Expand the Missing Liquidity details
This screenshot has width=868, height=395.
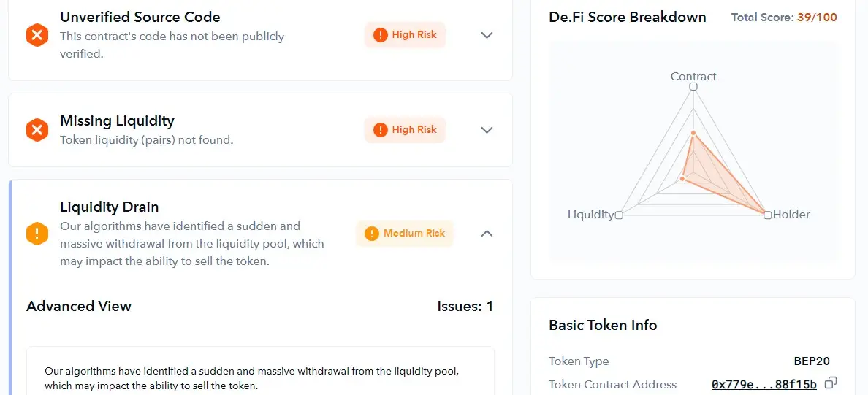point(487,130)
